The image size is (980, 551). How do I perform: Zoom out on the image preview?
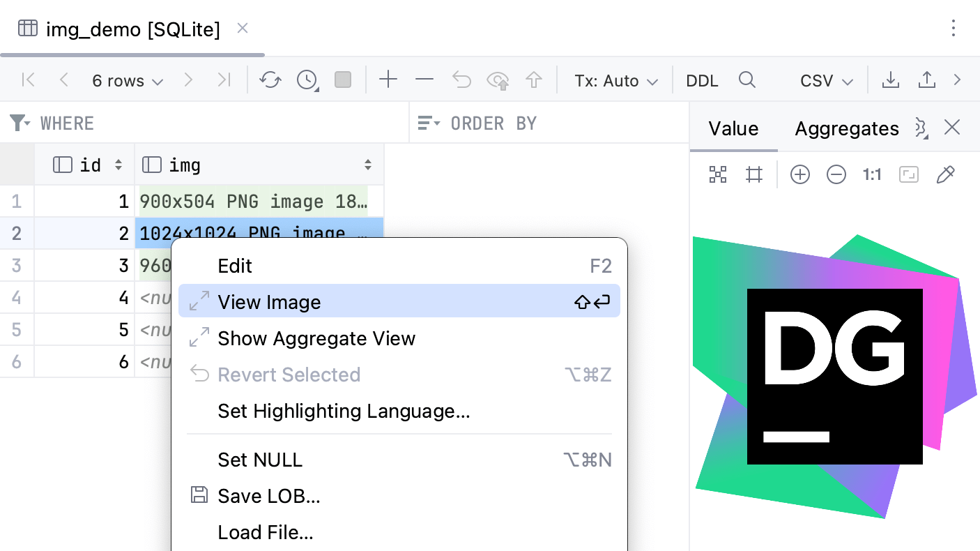(x=836, y=174)
